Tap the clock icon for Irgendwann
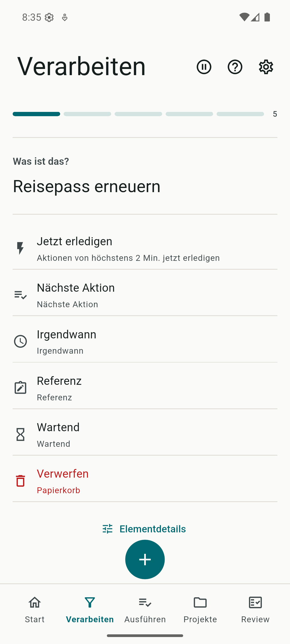290x644 pixels. 20,341
